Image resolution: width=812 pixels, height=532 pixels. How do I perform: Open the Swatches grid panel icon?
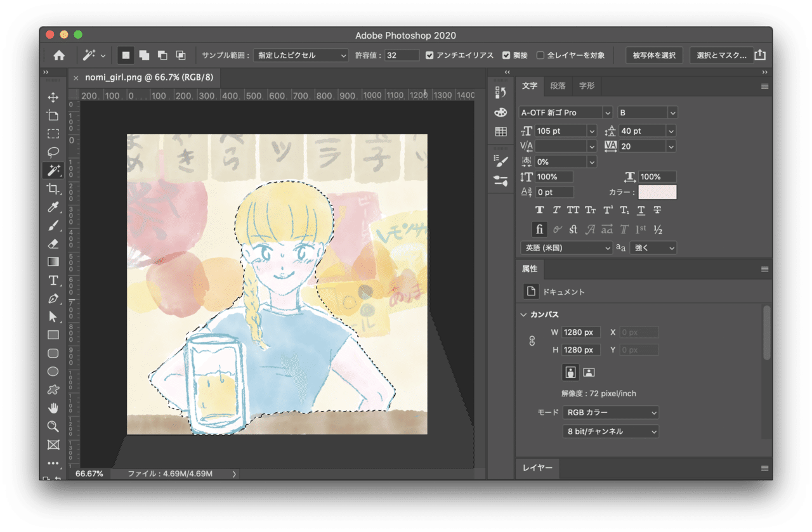tap(501, 132)
